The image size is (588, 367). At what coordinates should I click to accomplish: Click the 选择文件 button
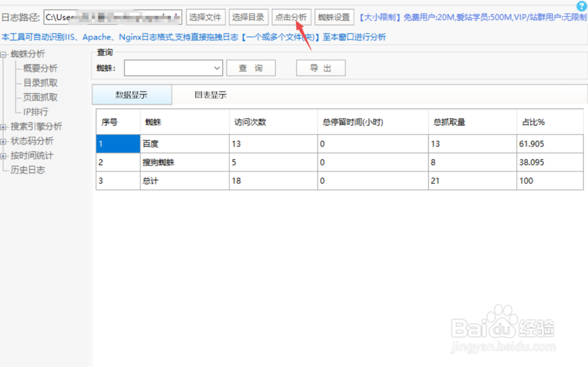205,17
